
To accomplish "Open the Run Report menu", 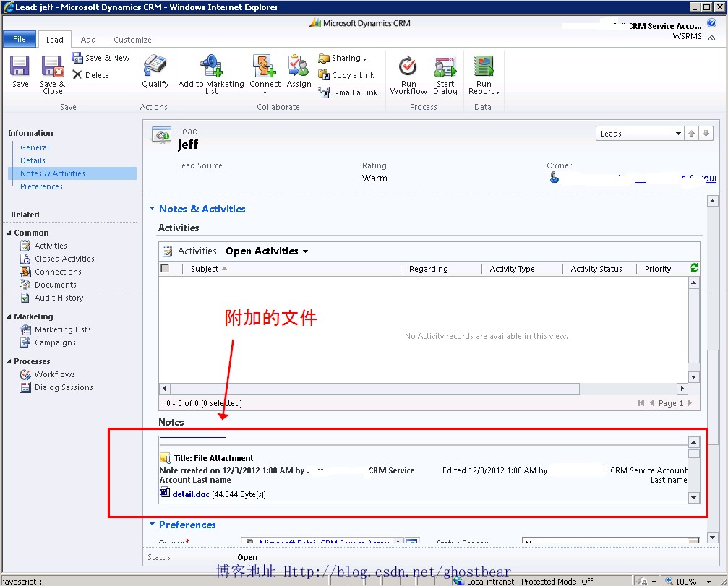I will [484, 74].
